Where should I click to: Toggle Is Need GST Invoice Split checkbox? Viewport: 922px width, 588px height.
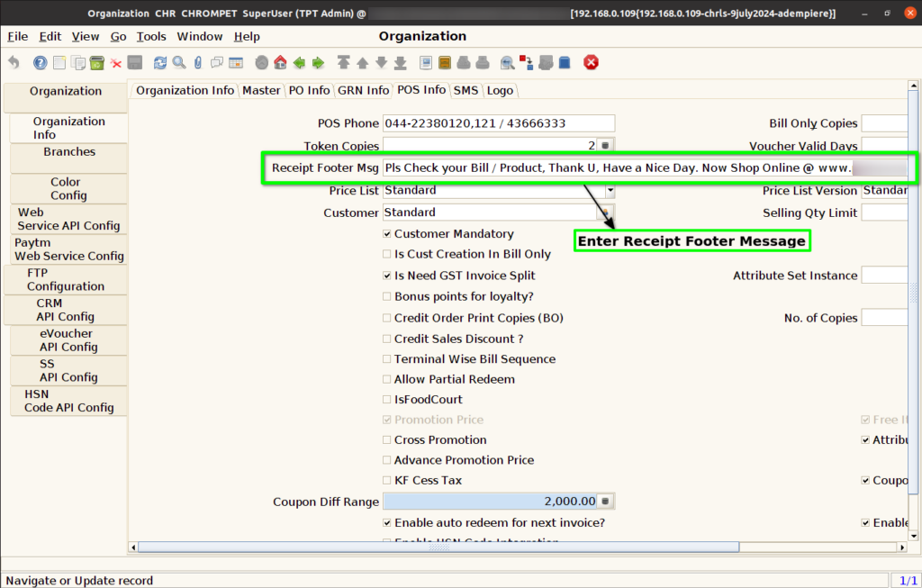[387, 276]
